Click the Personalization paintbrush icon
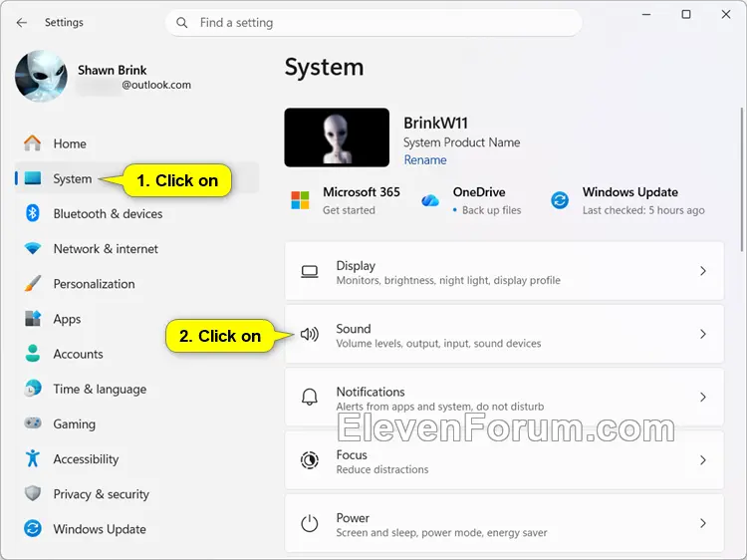Image resolution: width=747 pixels, height=560 pixels. point(33,284)
